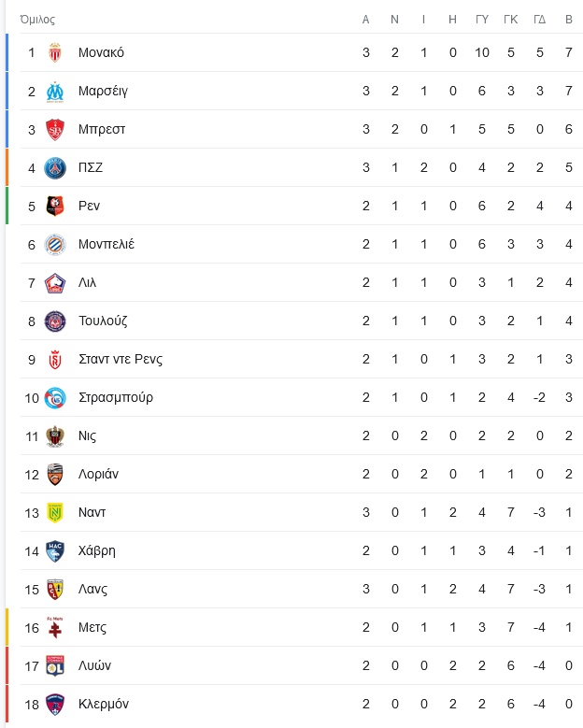Select the Strasbourg club crest
The width and height of the screenshot is (583, 728).
coord(55,398)
